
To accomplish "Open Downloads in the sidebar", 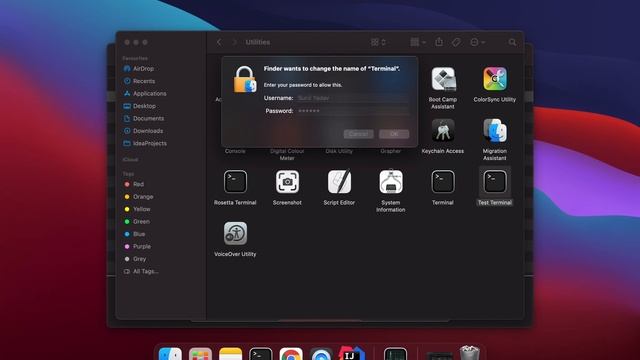I will (143, 131).
